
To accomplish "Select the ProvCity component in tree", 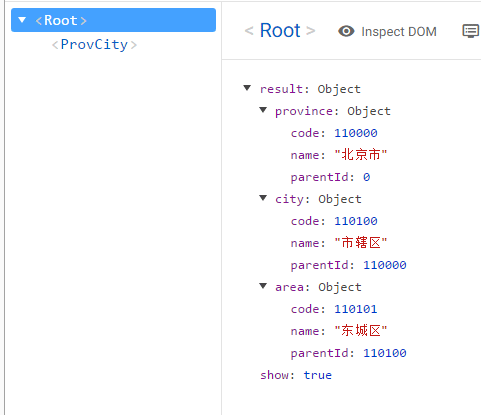I will coord(94,44).
